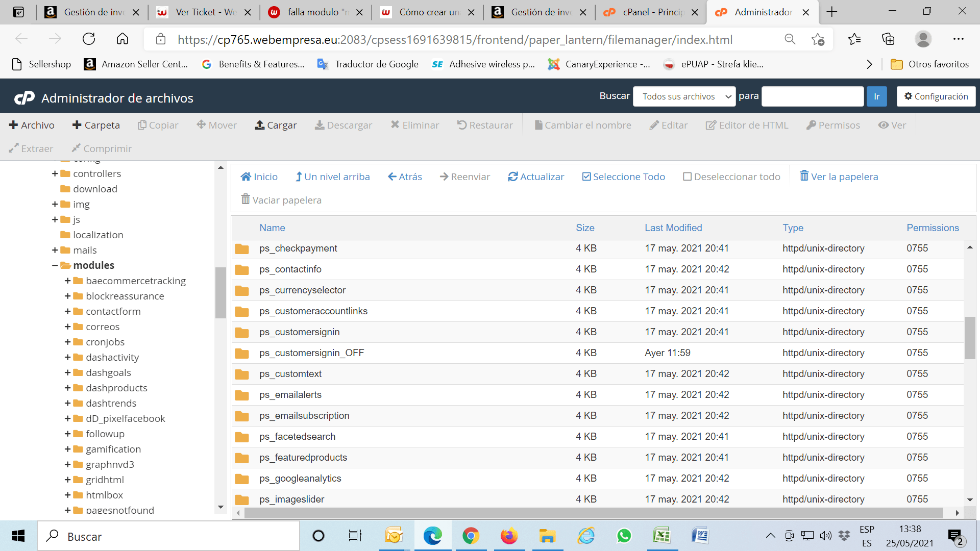Select ps_facetedsearch folder icon
This screenshot has width=980, height=551.
(x=242, y=437)
